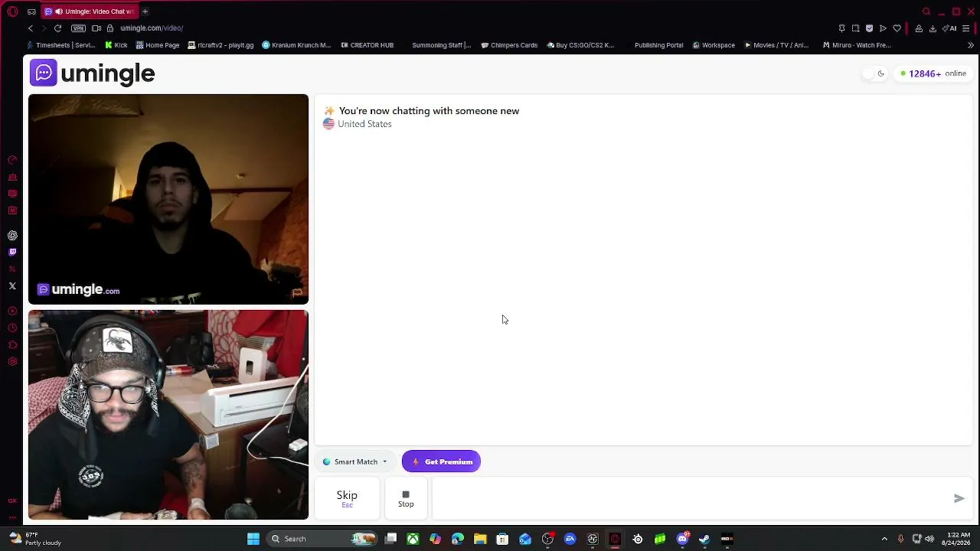
Task: Toggle dark mode moon icon
Action: [881, 73]
